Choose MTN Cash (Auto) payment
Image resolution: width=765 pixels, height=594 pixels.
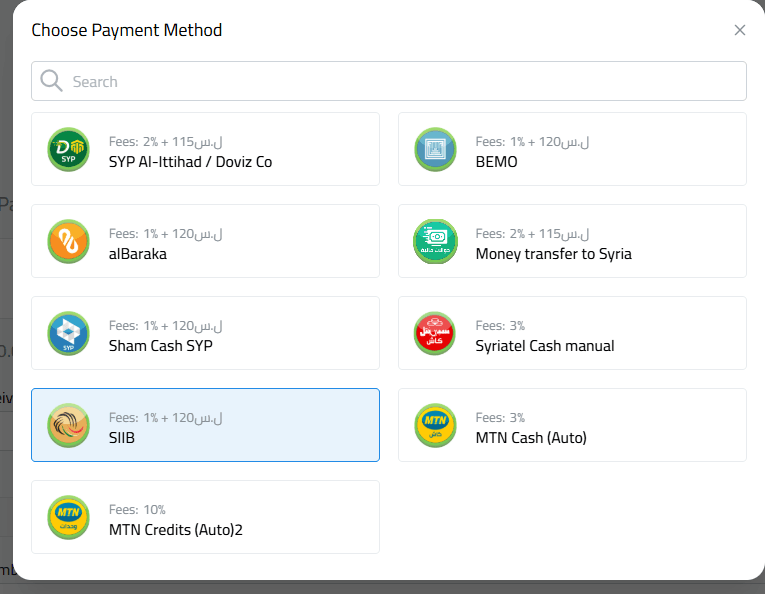point(572,425)
